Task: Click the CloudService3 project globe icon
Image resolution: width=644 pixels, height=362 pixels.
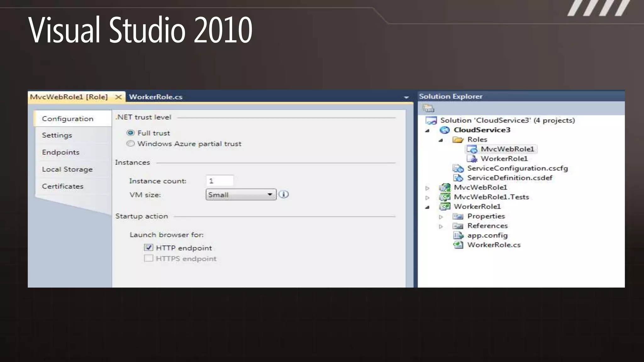Action: (445, 130)
